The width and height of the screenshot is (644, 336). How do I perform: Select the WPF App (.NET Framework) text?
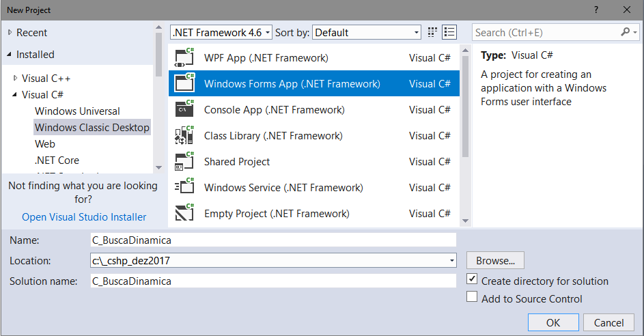click(x=266, y=58)
